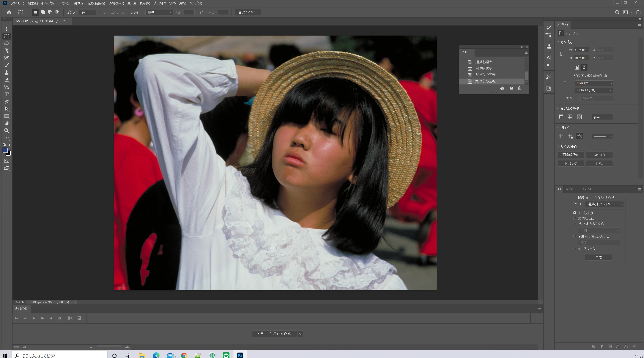Select 3D 押し出し radio option
644x358 pixels.
574,218
